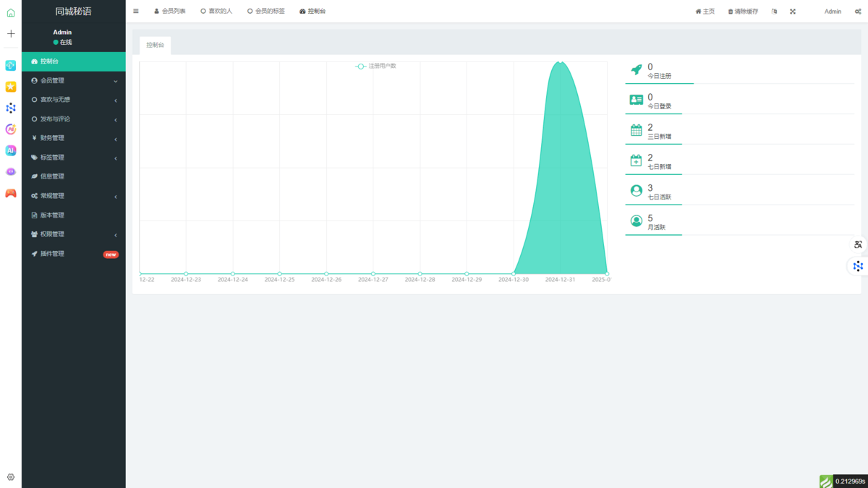This screenshot has height=488, width=868.
Task: Toggle the 注册用户数 chart legend
Action: (x=376, y=66)
